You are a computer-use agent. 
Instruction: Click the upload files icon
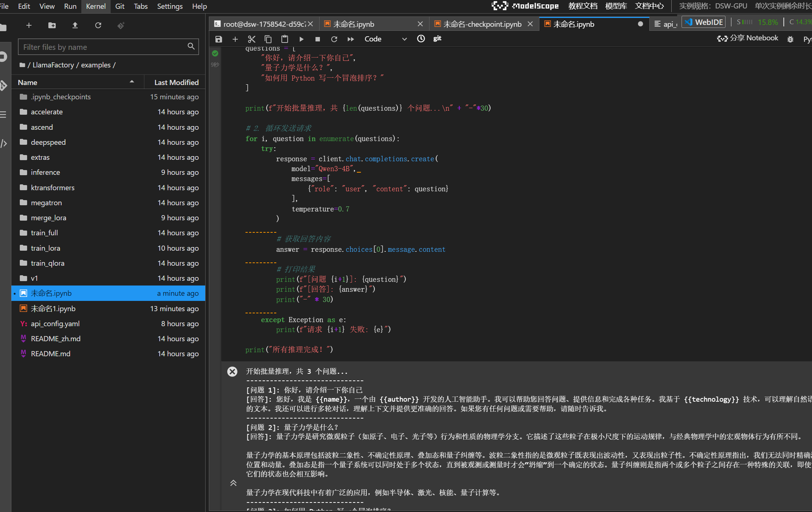pyautogui.click(x=75, y=25)
